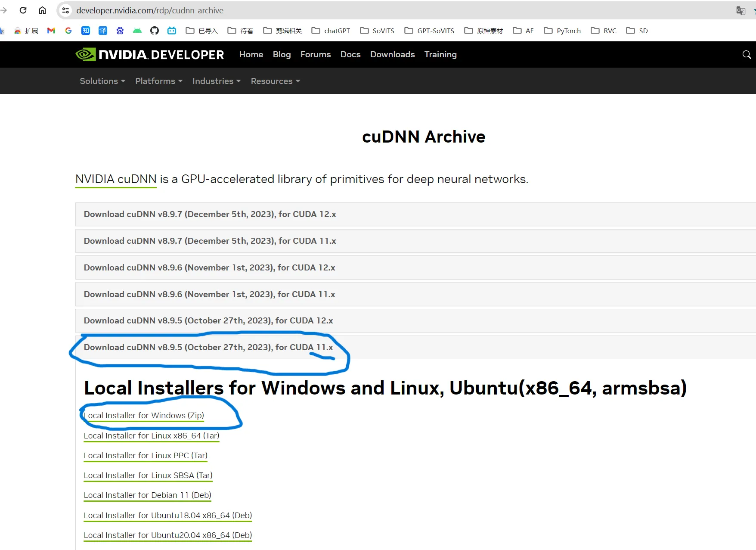Open site information icon in address bar
This screenshot has width=756, height=550.
tap(65, 10)
